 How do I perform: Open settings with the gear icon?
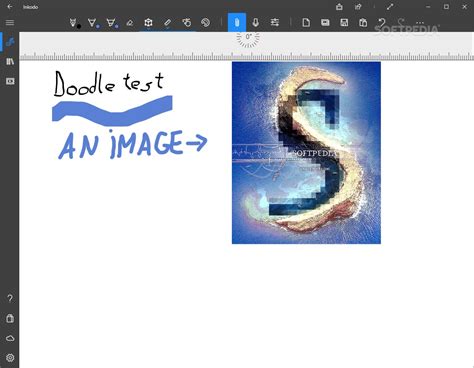pos(10,358)
